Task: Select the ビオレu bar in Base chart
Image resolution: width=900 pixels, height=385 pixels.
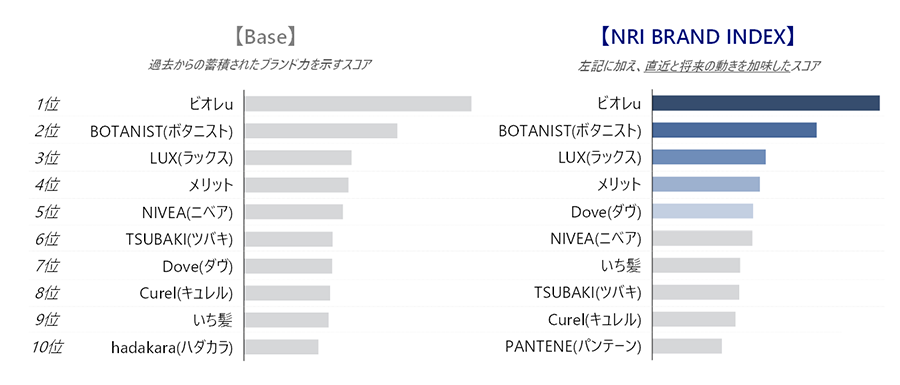Action: coord(358,104)
